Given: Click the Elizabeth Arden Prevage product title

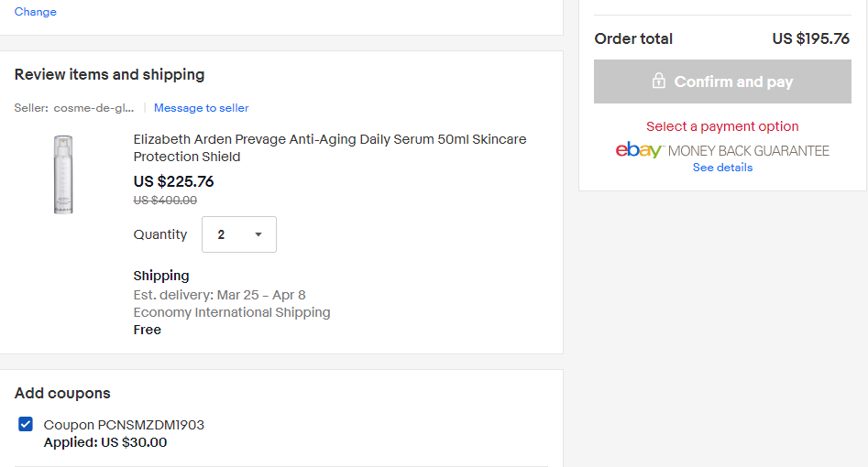Looking at the screenshot, I should (x=330, y=147).
